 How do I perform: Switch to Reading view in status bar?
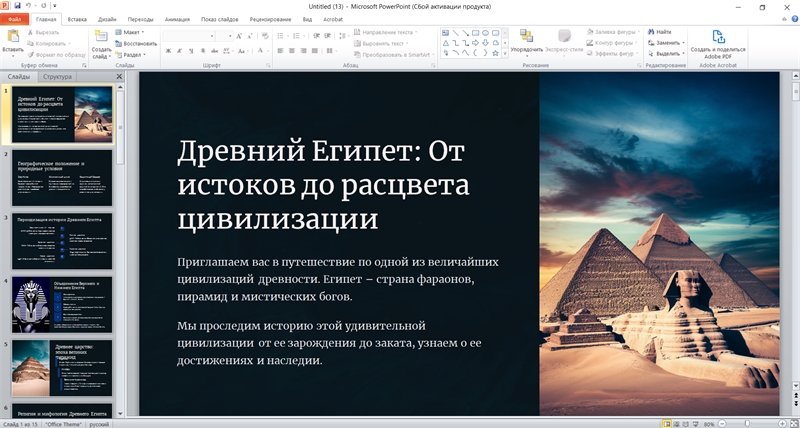click(686, 424)
